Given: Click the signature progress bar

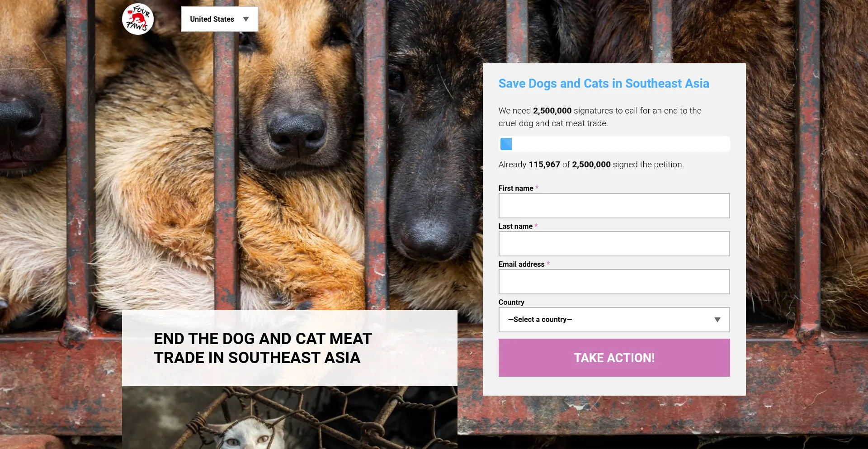Looking at the screenshot, I should [614, 144].
